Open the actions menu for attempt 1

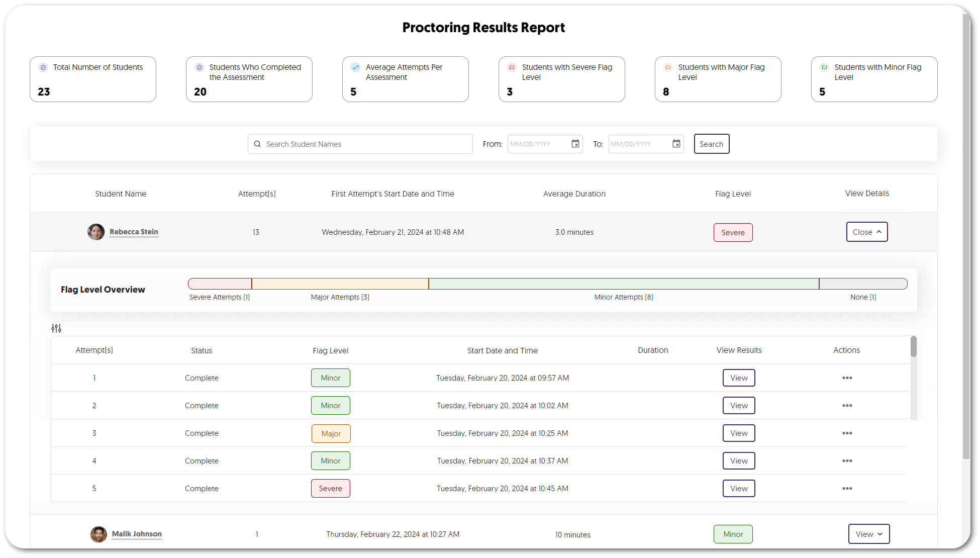[847, 378]
